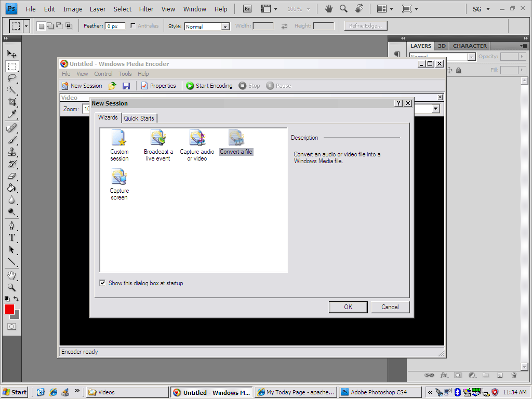Select the Quick Selection tool
This screenshot has width=532, height=399.
click(12, 90)
